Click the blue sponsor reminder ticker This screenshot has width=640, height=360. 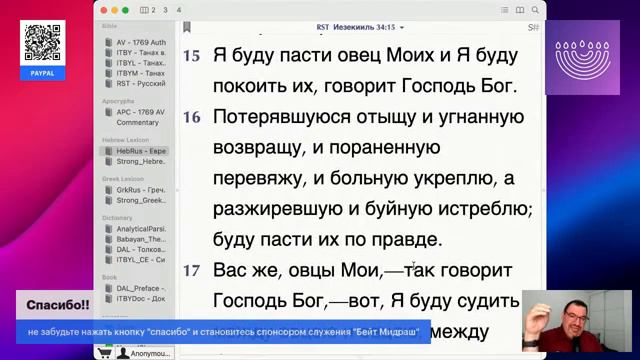[223, 332]
